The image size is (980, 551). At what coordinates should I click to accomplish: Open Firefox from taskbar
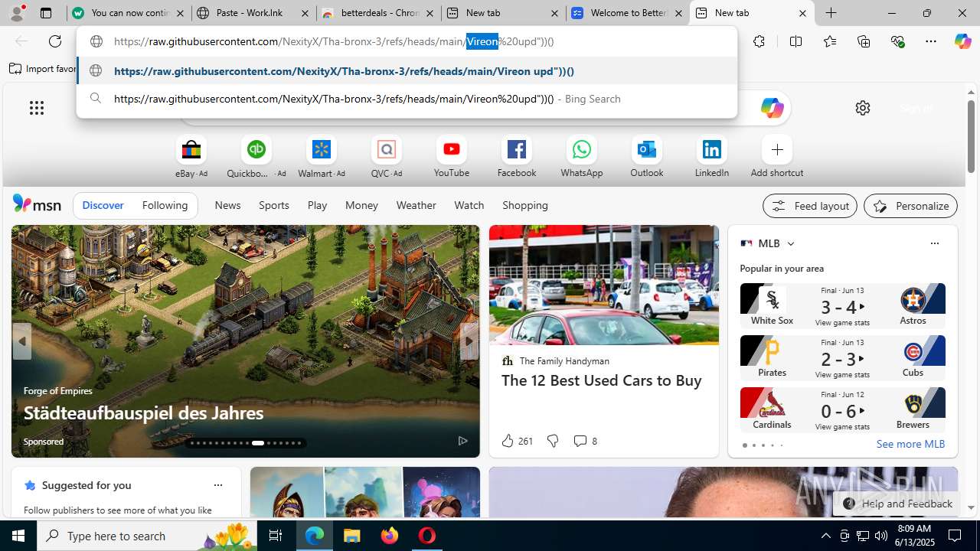[x=389, y=536]
